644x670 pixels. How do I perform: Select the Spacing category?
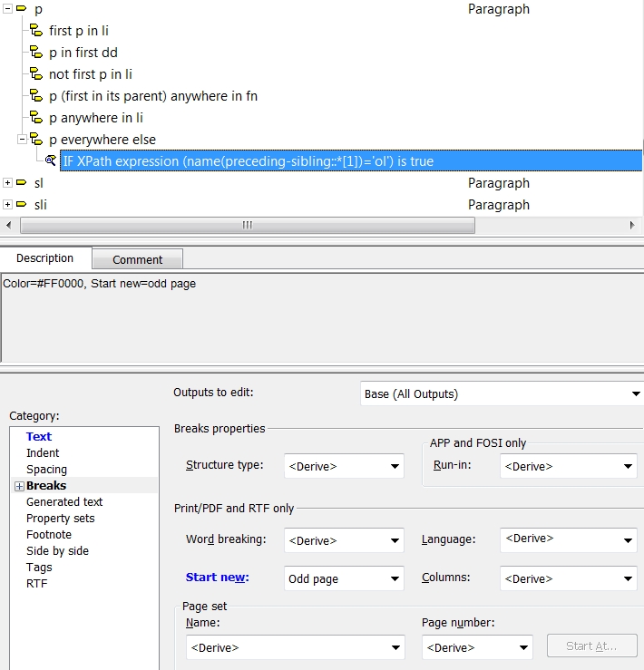click(x=46, y=469)
